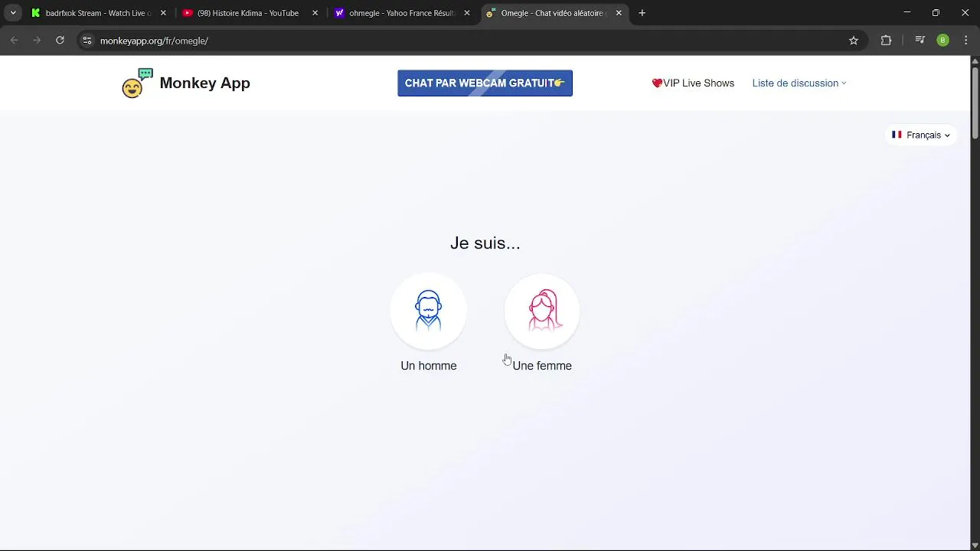The width and height of the screenshot is (980, 551).
Task: Choose the Un homme label
Action: pyautogui.click(x=429, y=366)
